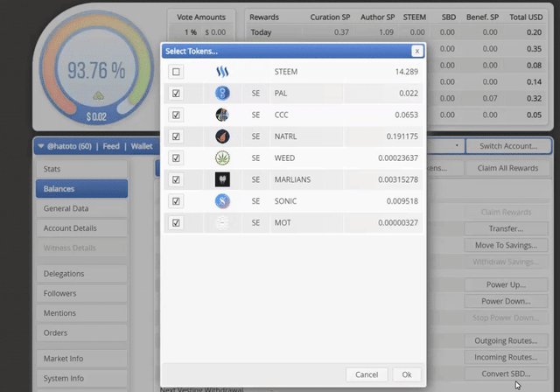Click the Convert SBD button
Screen dimensions: 560x392
click(x=506, y=374)
